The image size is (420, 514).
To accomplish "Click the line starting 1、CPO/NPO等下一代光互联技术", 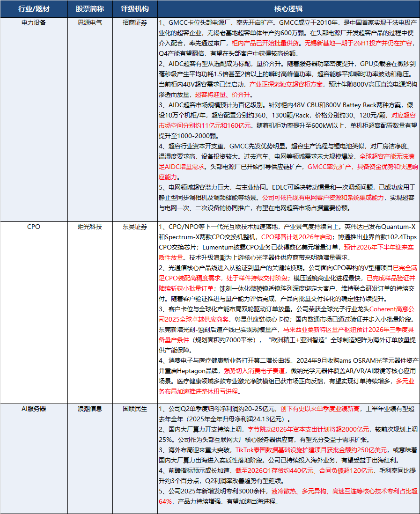I will [x=287, y=227].
